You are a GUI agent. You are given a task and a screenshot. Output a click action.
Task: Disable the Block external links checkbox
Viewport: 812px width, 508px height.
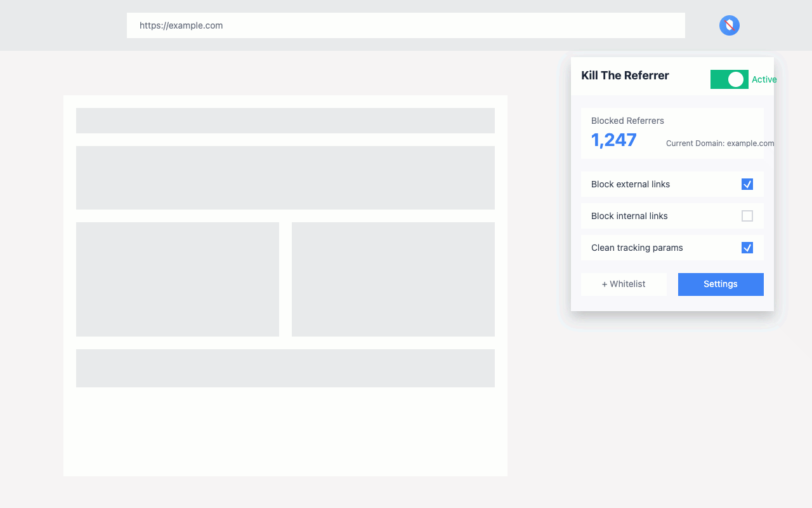tap(747, 184)
